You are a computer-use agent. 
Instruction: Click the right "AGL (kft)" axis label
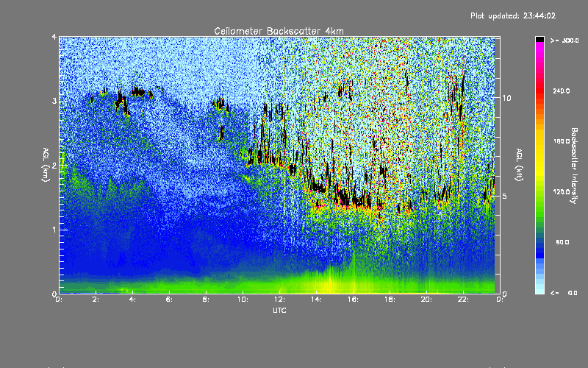(520, 165)
